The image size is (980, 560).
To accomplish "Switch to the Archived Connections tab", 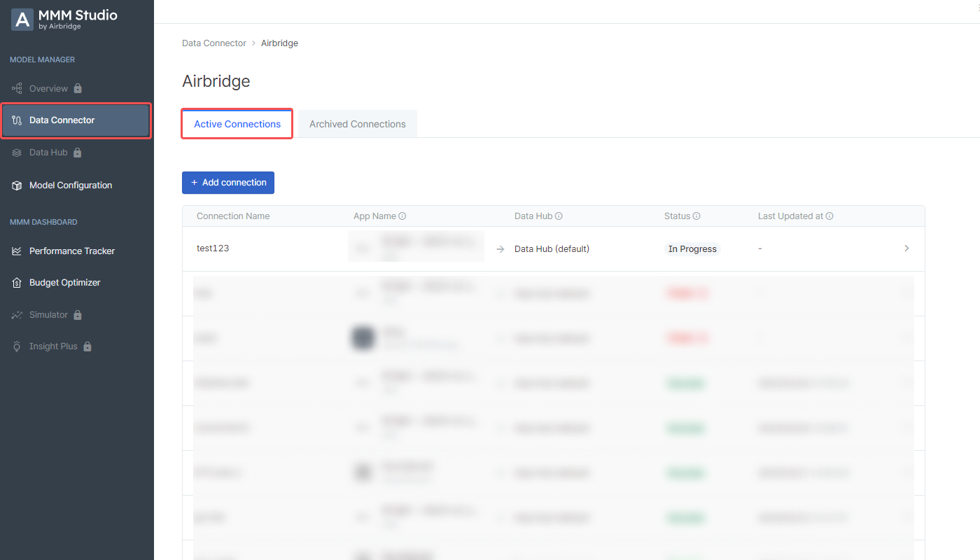I will (x=358, y=124).
